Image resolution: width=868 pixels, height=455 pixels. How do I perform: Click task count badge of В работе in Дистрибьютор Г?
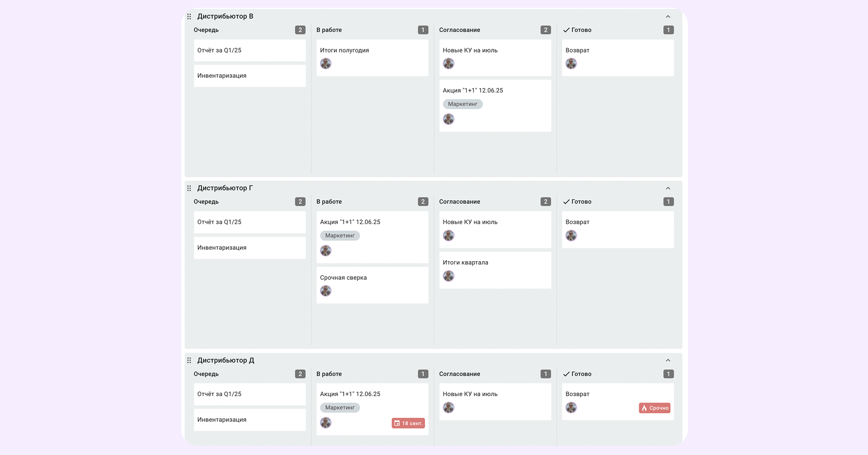423,202
